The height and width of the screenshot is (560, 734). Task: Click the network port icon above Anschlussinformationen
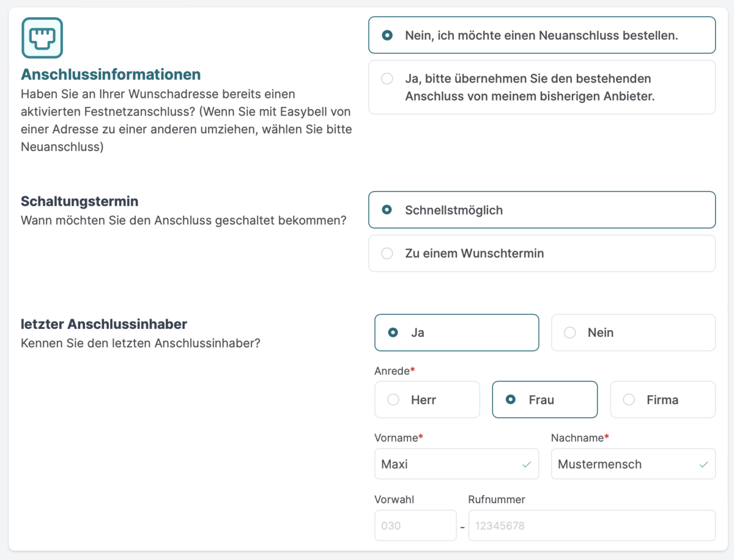click(x=42, y=38)
